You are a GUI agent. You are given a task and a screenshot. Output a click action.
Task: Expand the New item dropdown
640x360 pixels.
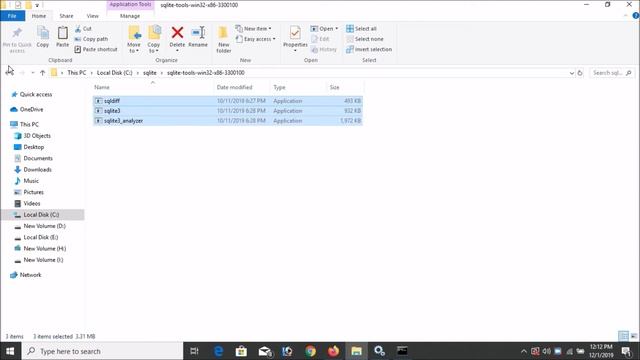click(x=253, y=29)
